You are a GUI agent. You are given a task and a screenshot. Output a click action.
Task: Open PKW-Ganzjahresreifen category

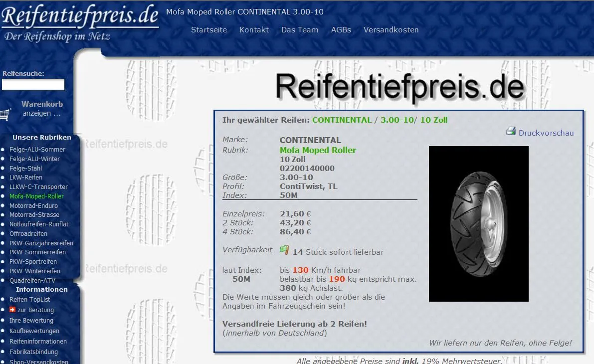(x=41, y=243)
